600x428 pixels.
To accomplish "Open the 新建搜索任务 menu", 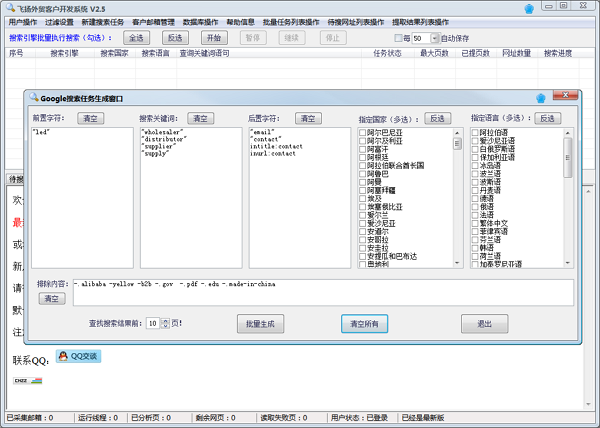I will [103, 22].
